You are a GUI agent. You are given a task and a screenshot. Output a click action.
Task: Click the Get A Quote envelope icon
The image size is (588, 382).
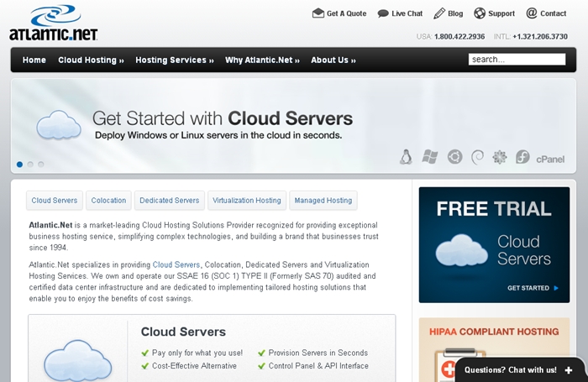pyautogui.click(x=318, y=13)
